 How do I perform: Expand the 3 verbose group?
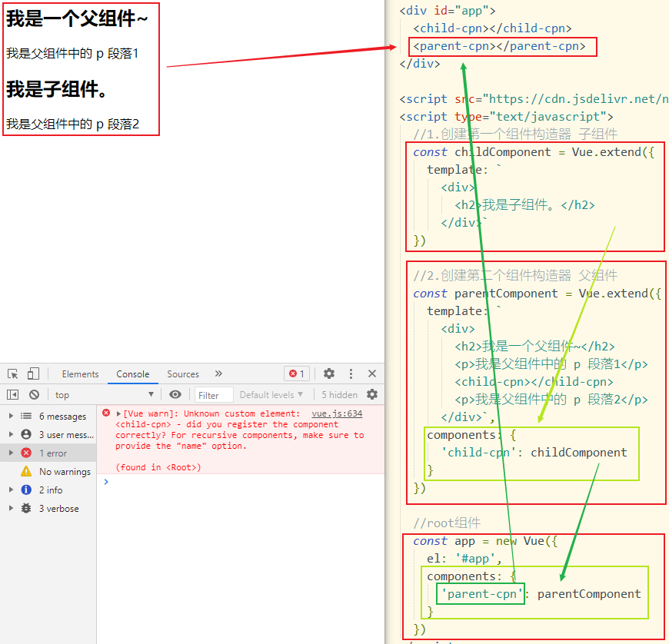pyautogui.click(x=11, y=508)
